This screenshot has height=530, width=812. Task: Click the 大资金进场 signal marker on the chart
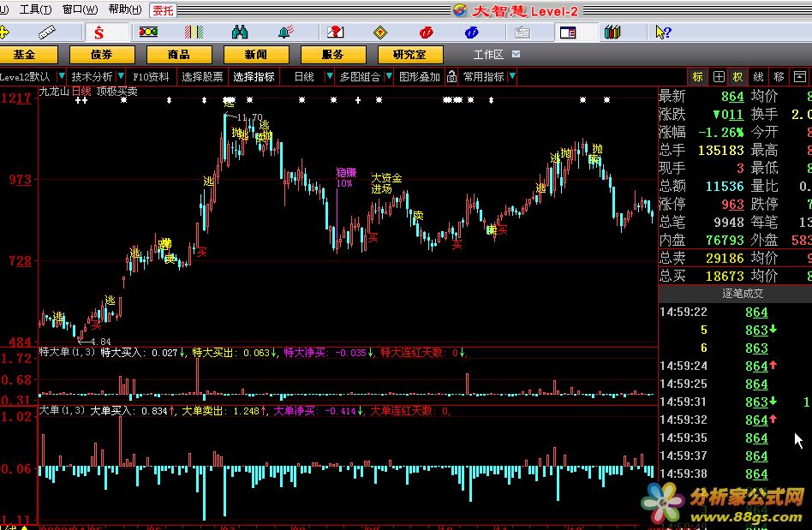[x=386, y=183]
